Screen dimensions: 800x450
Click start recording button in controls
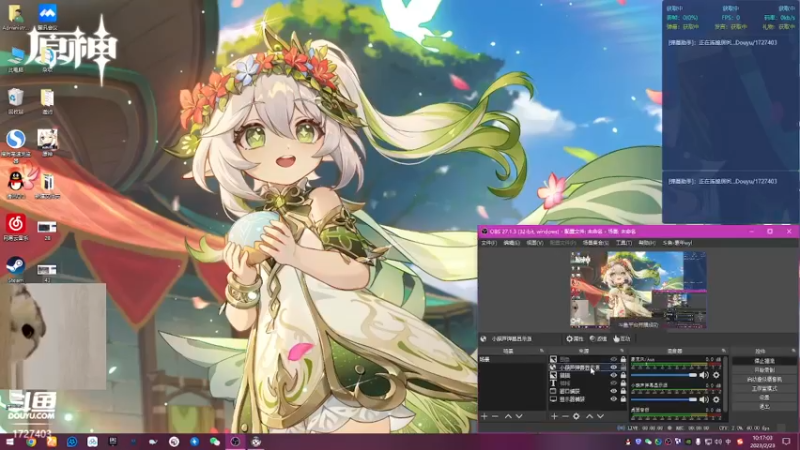tap(764, 370)
